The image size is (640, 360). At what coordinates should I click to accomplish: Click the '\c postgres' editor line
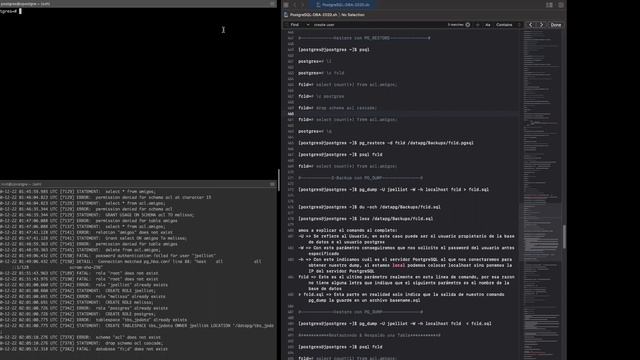[321, 96]
